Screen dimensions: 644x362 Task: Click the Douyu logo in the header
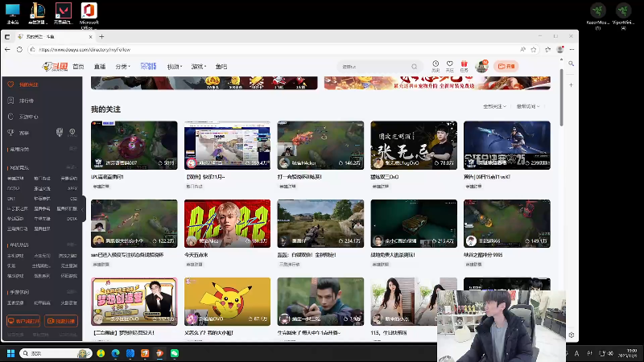coord(55,67)
